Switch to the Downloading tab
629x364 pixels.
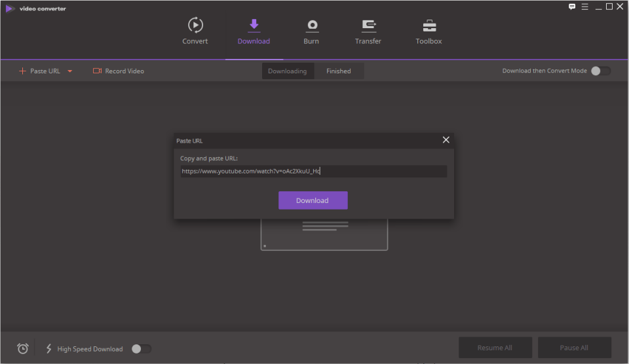[x=288, y=71]
